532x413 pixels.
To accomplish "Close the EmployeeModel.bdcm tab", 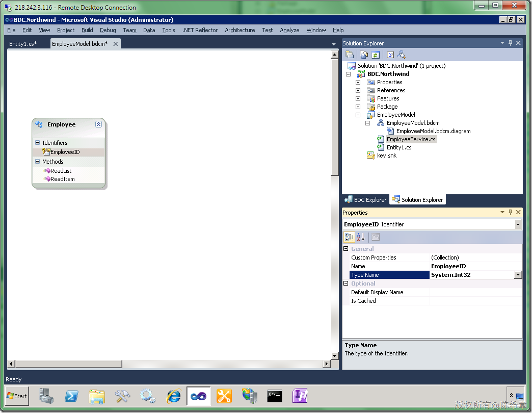I will coord(116,44).
